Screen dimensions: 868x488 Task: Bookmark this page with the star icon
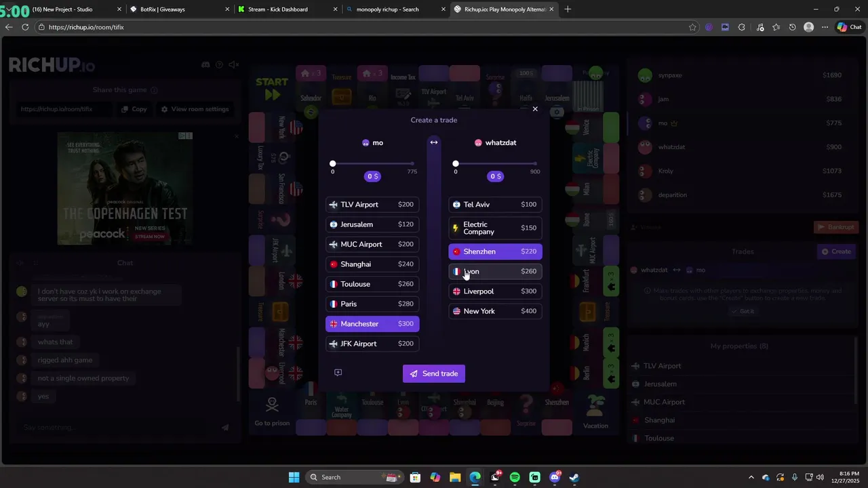[x=692, y=27]
